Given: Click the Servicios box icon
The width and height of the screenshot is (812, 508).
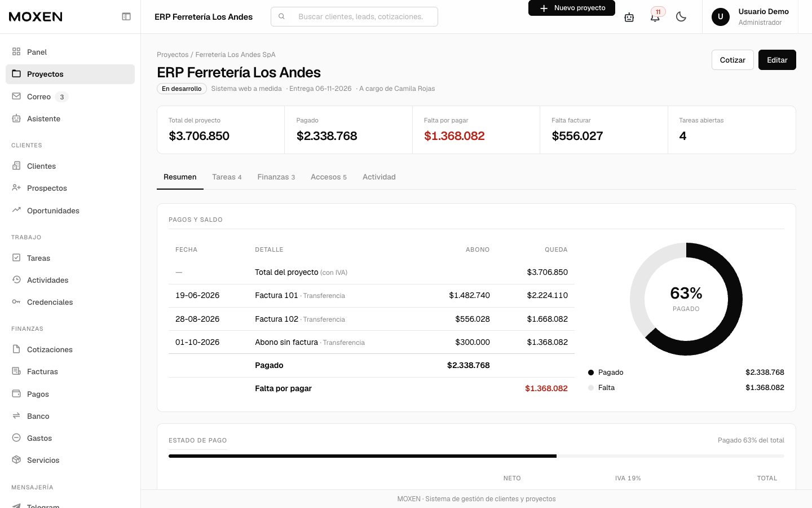Looking at the screenshot, I should pos(16,460).
